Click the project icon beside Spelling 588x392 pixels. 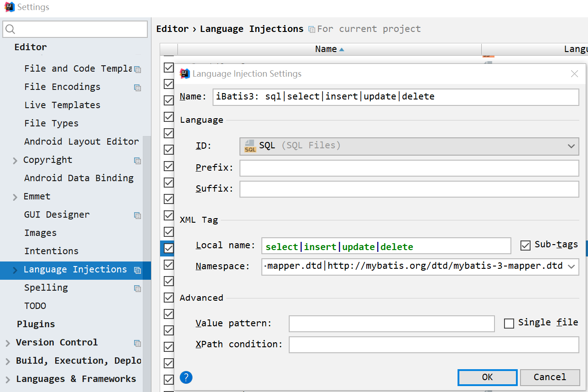137,288
